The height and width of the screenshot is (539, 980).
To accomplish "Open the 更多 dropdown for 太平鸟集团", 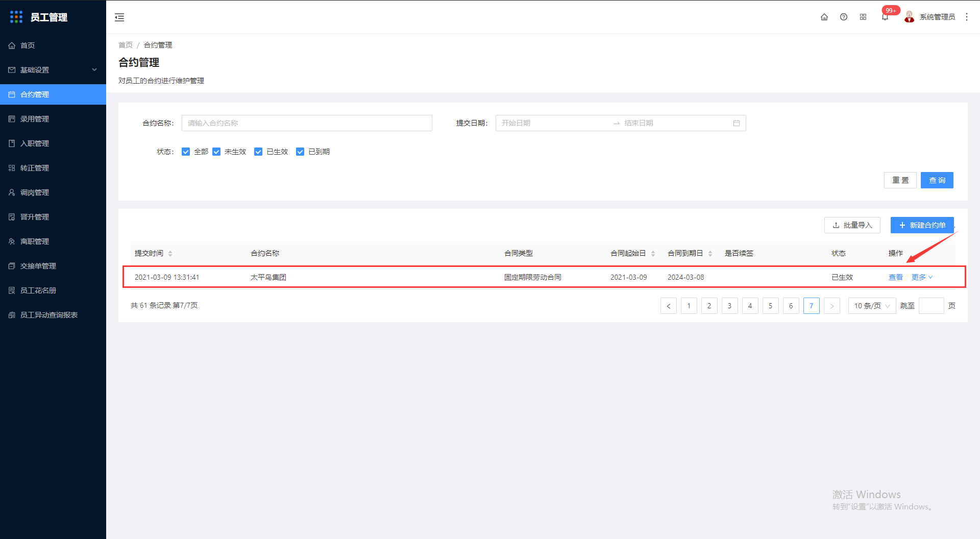I will 922,277.
